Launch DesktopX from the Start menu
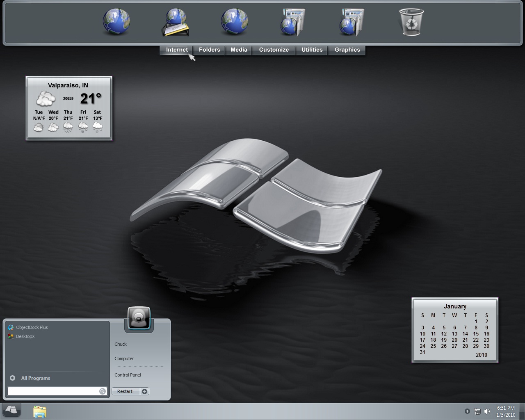525x420 pixels. tap(25, 336)
